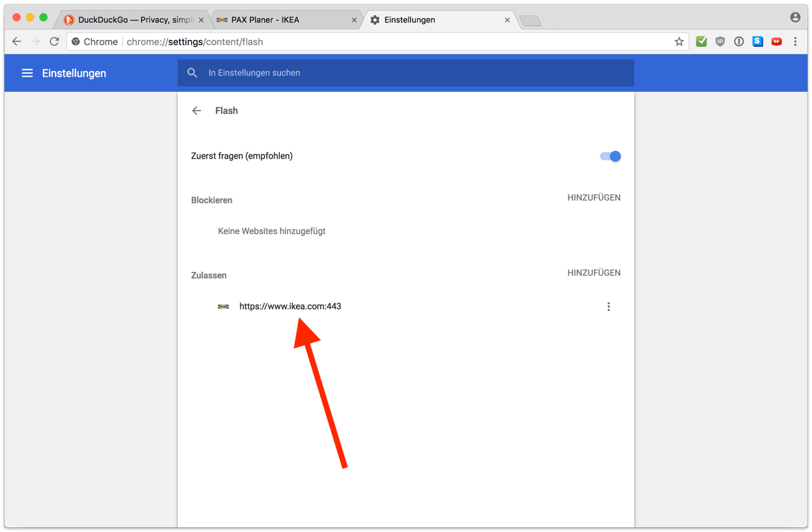
Task: Open the blue S extension icon
Action: point(758,42)
